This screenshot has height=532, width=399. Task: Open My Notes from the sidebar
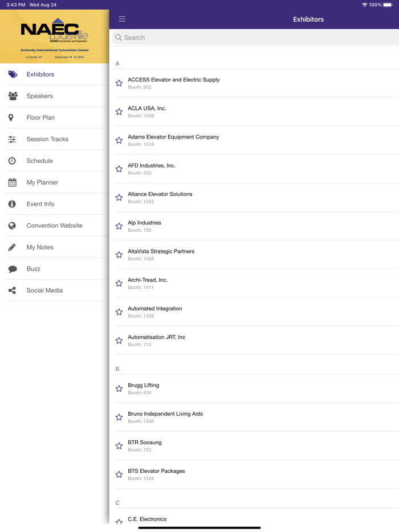coord(40,247)
